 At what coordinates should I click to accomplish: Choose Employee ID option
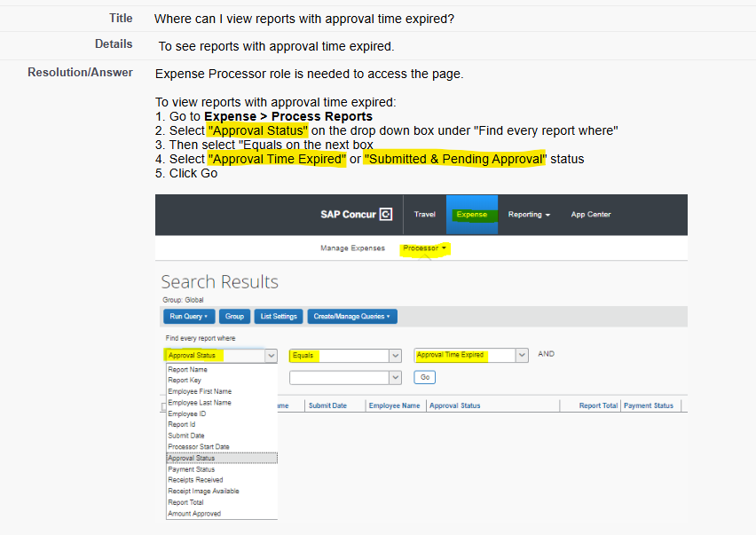(222, 413)
